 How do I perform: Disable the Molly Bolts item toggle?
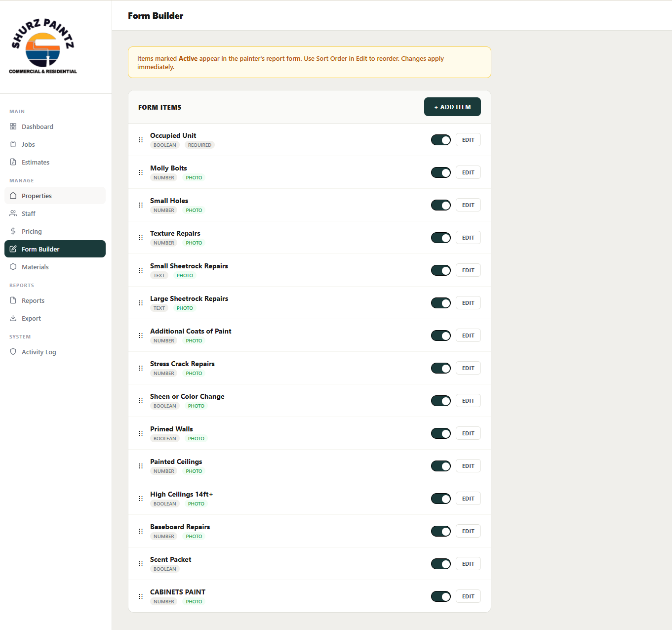point(441,172)
